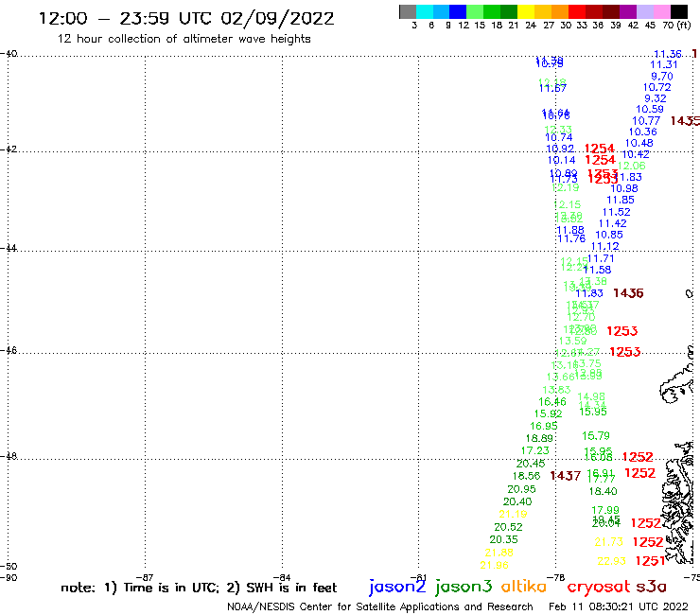This screenshot has height=615, width=700.
Task: Click the wave height value 10.59
Action: 650,110
